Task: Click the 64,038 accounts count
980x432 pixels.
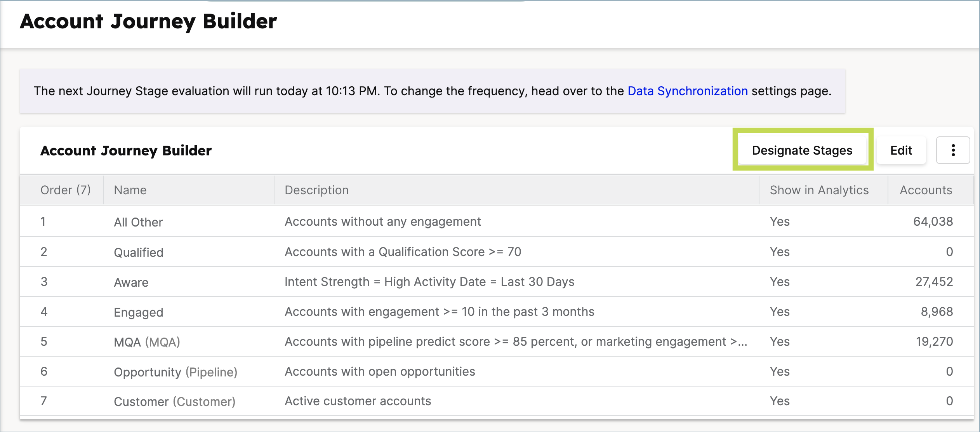Action: point(933,221)
